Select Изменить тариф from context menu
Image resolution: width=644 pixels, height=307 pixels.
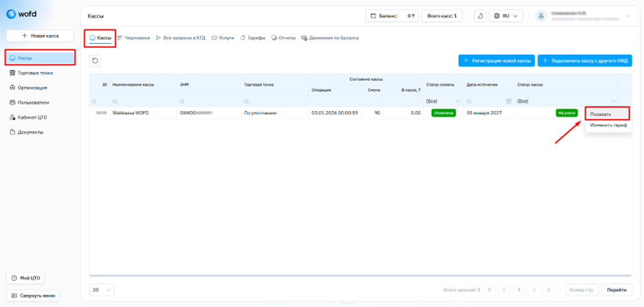click(x=608, y=125)
